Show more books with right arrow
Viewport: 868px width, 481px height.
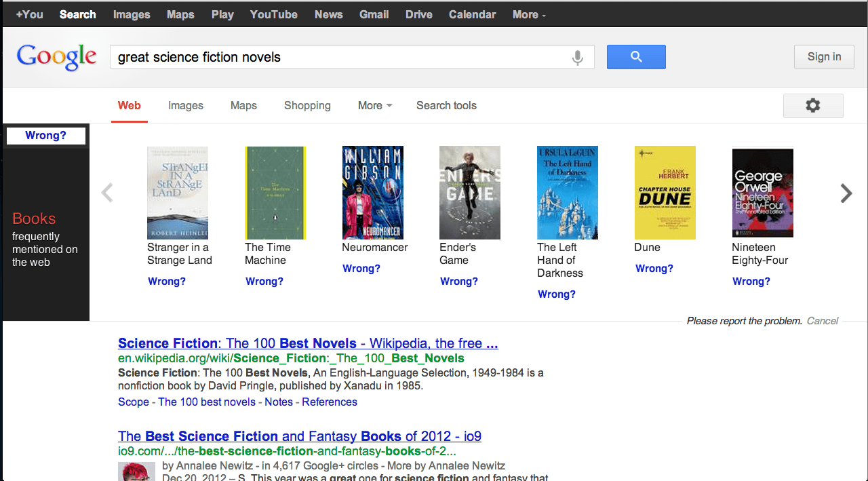click(846, 193)
